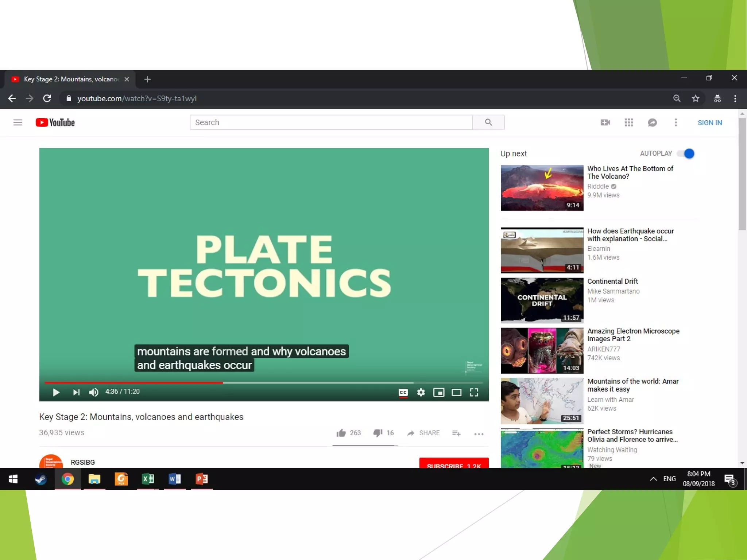This screenshot has height=560, width=747.
Task: Toggle the Autoplay switch off
Action: pyautogui.click(x=686, y=153)
